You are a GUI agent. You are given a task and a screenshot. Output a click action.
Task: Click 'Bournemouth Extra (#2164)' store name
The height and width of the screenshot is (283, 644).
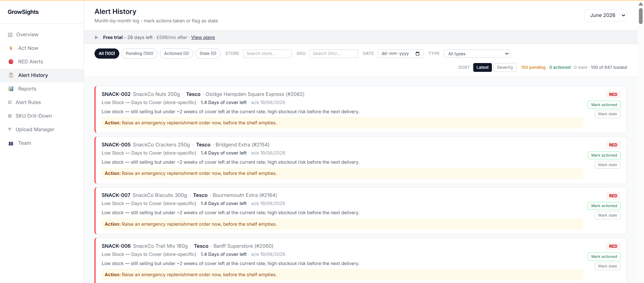click(245, 195)
